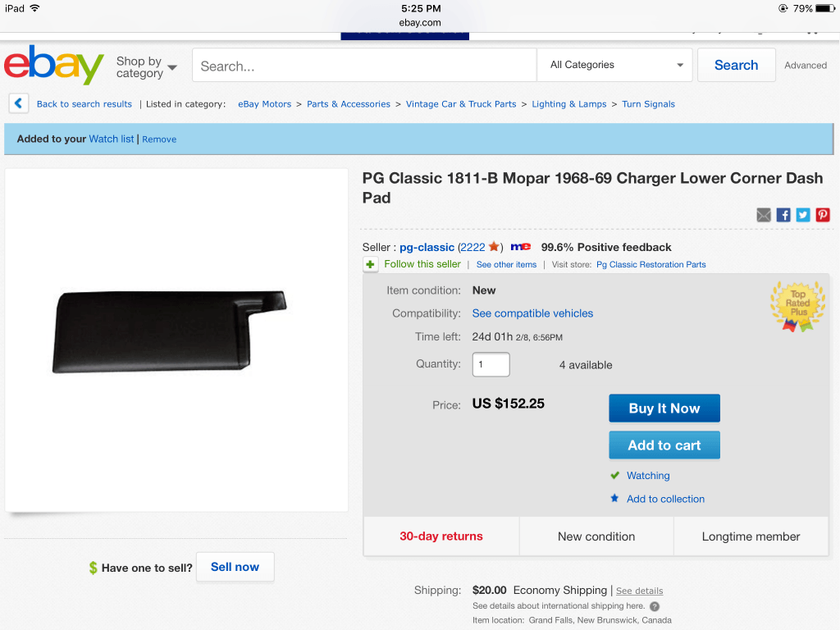
Task: Share listing on Twitter icon
Action: (803, 215)
